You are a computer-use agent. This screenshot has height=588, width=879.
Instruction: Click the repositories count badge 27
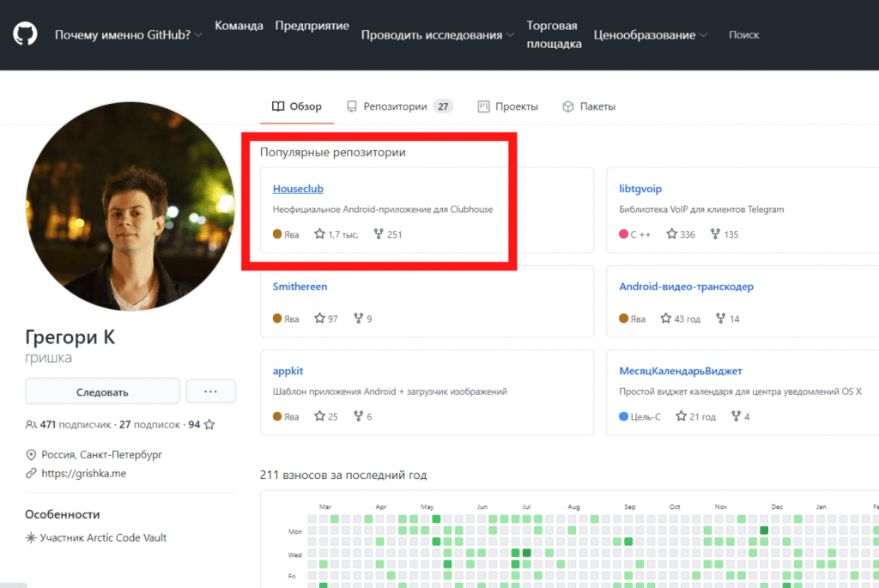[x=443, y=106]
